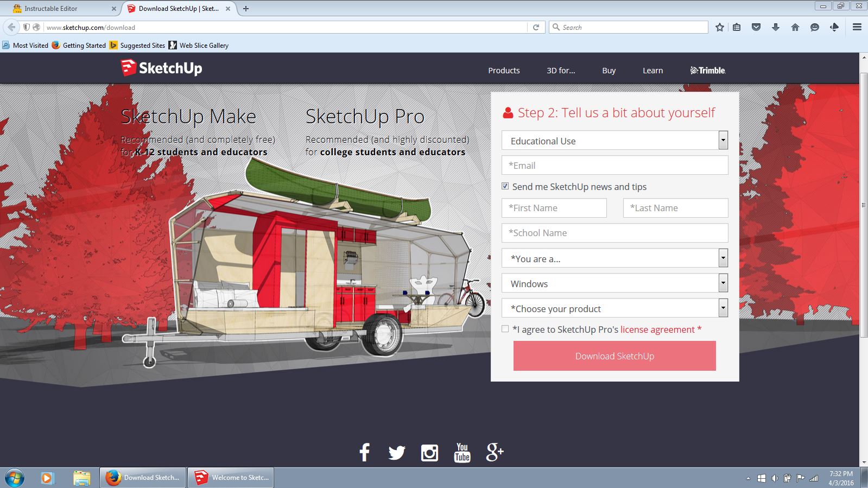Click the URL address bar
The width and height of the screenshot is (868, 488).
(x=285, y=27)
